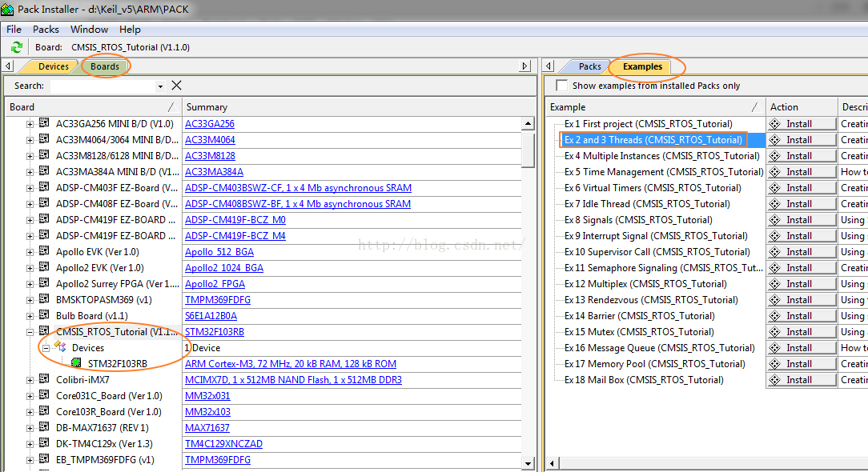Click the green refresh packs icon

coord(16,47)
